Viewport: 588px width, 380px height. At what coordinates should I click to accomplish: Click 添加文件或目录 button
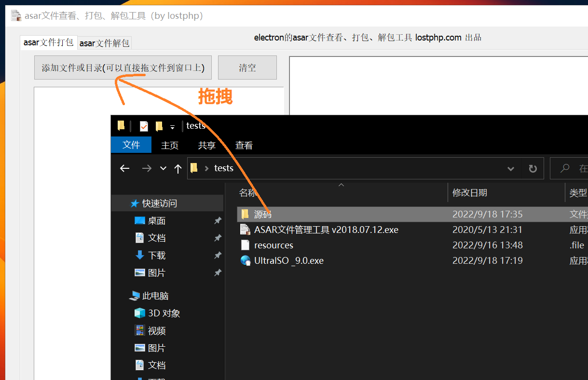[x=123, y=68]
